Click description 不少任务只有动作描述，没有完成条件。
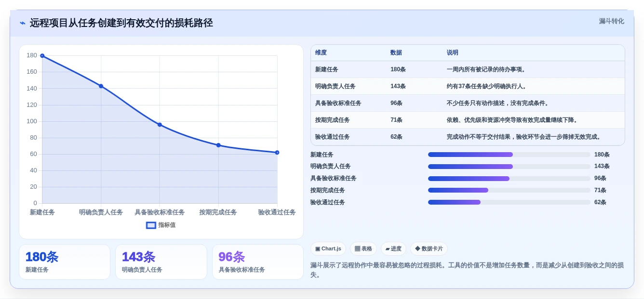This screenshot has height=299, width=644. (x=499, y=103)
